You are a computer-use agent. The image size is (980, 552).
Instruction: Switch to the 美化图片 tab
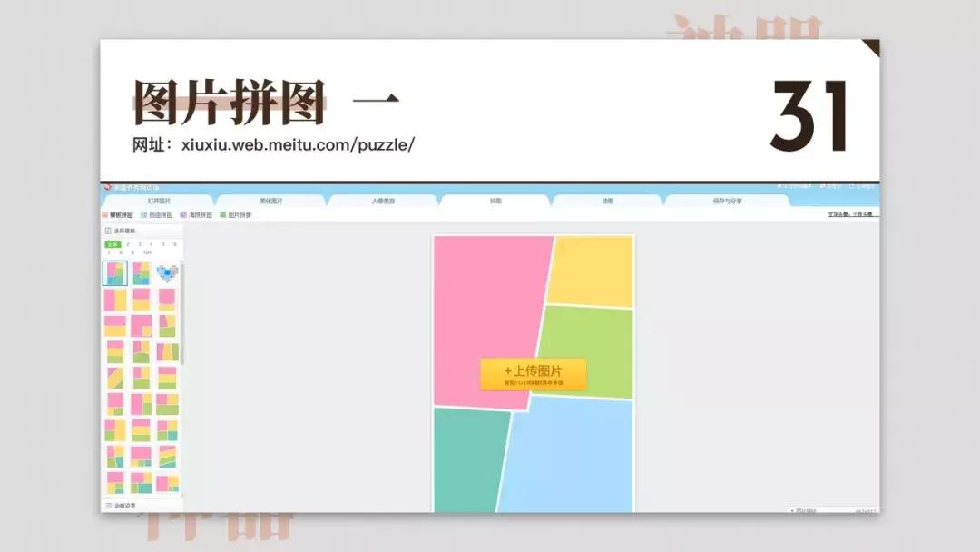pyautogui.click(x=272, y=202)
